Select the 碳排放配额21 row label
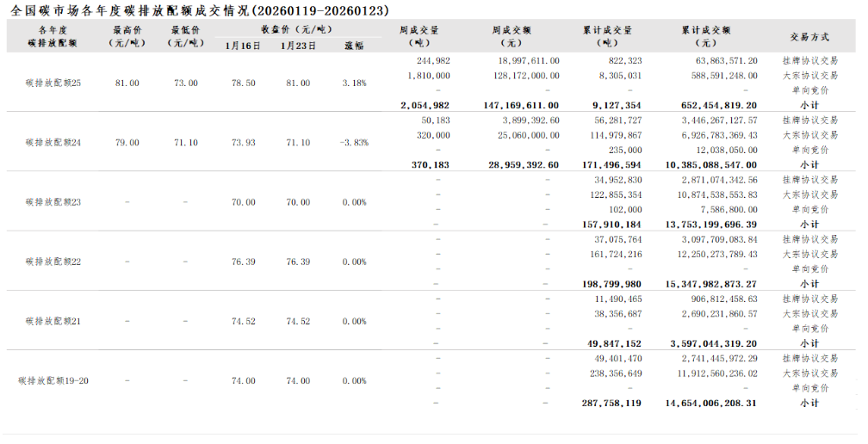The width and height of the screenshot is (868, 444). [x=53, y=321]
